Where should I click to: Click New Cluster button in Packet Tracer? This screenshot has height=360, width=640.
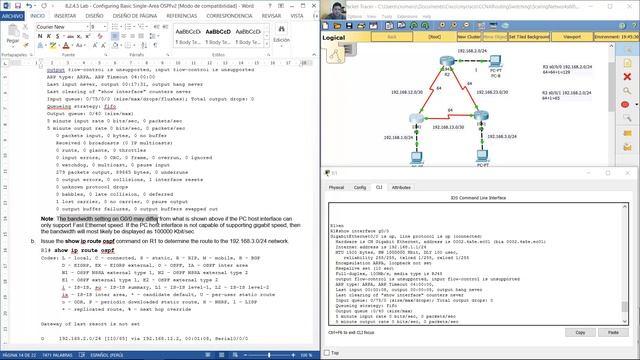[469, 37]
